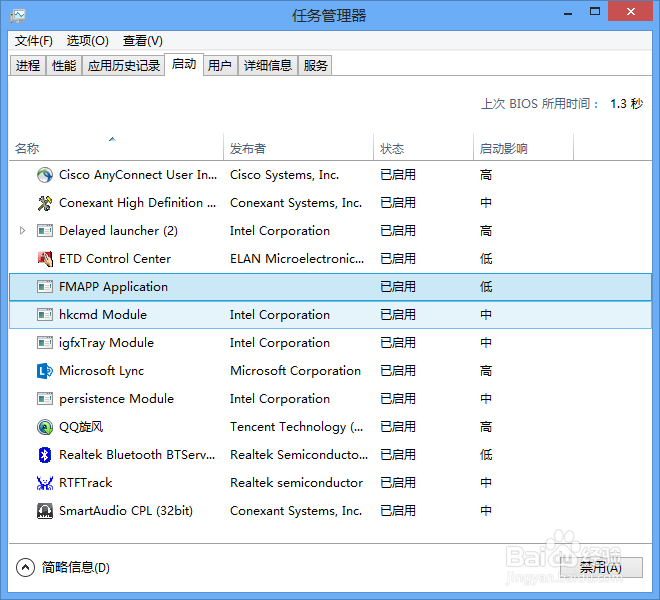Close the Task Manager window
The width and height of the screenshot is (660, 600).
point(631,11)
